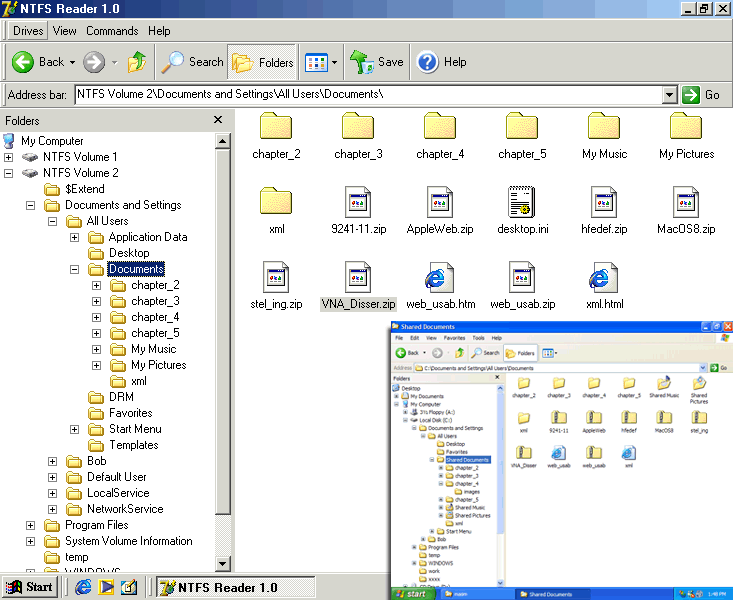Open the Commands menu

pyautogui.click(x=112, y=31)
